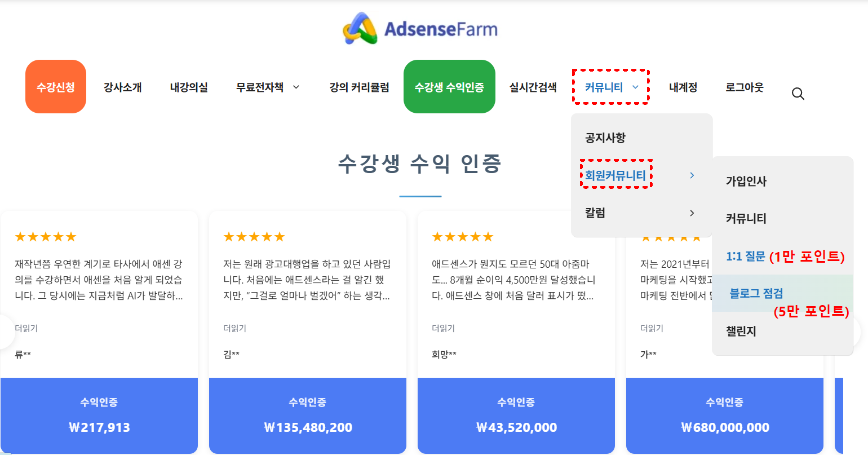Open 챌린지 from the submenu
Viewport: 868px width, 455px height.
(741, 331)
